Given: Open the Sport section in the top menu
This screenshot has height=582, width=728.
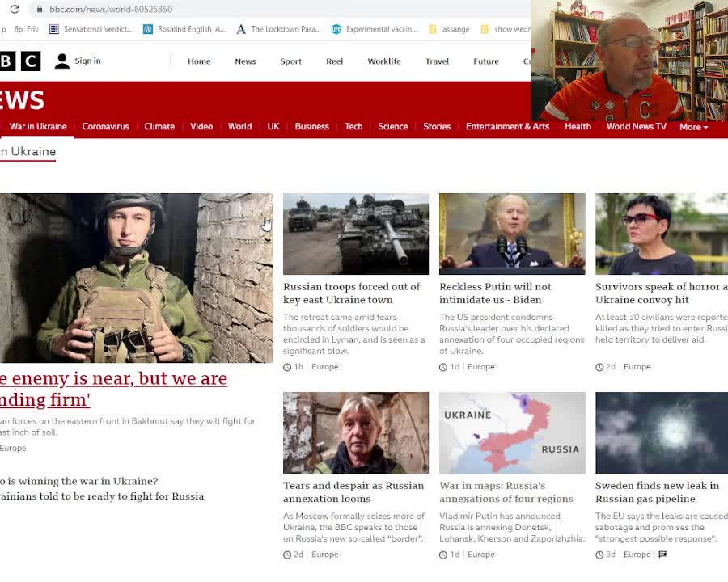Looking at the screenshot, I should 290,61.
